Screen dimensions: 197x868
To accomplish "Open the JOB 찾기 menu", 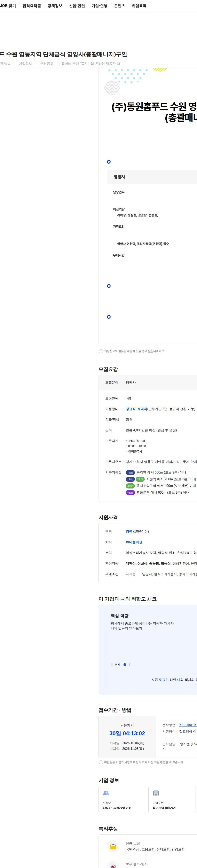I will pyautogui.click(x=8, y=6).
